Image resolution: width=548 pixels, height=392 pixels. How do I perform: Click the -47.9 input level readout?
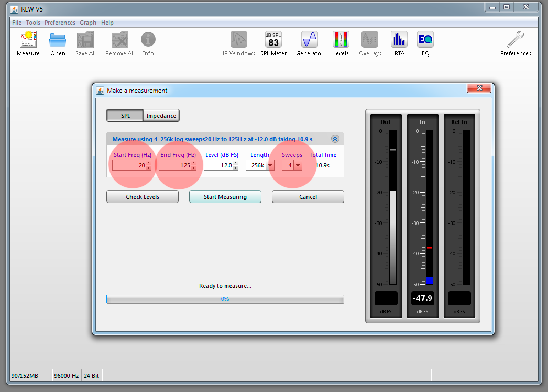(x=423, y=298)
